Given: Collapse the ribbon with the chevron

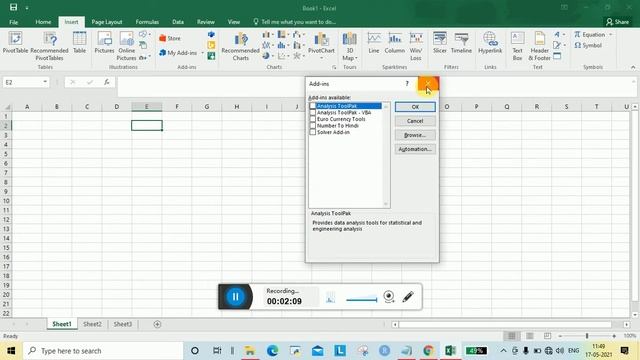Looking at the screenshot, I should [633, 67].
